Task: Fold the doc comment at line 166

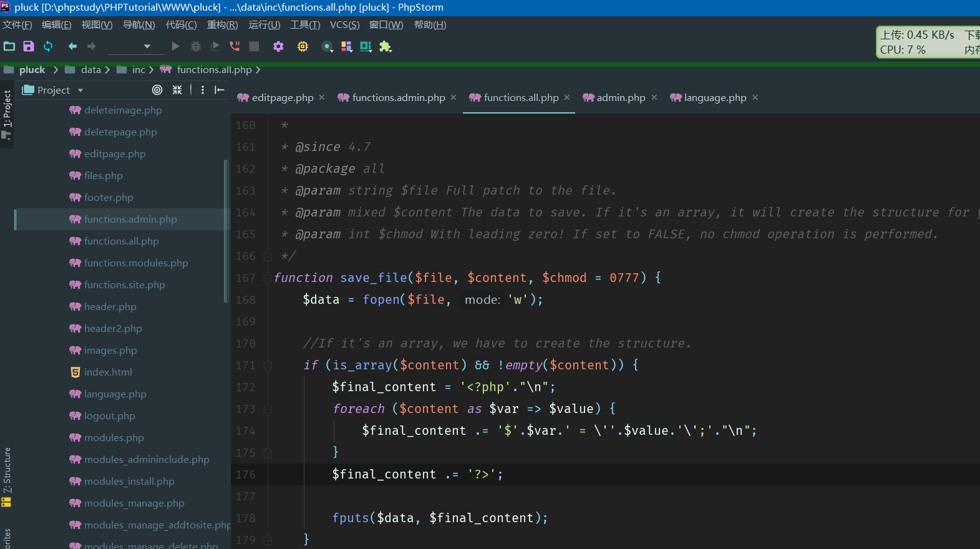Action: (x=268, y=256)
